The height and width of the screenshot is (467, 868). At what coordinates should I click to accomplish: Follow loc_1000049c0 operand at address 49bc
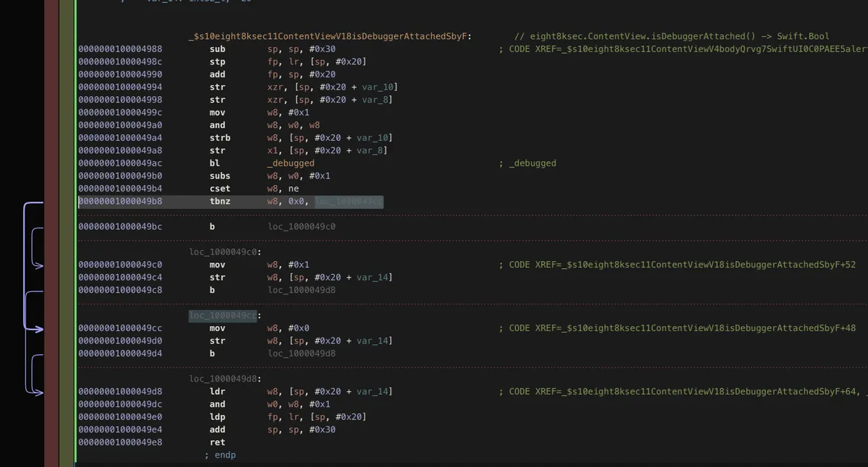point(302,227)
